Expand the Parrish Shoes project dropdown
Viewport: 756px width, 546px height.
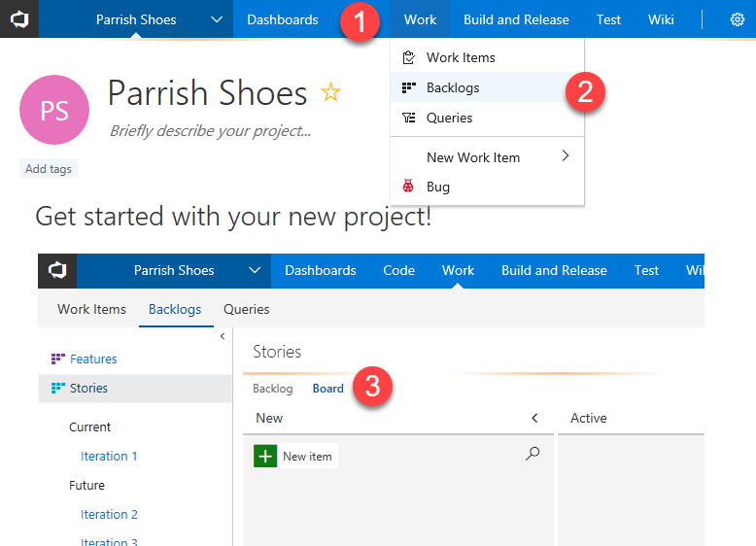point(216,19)
